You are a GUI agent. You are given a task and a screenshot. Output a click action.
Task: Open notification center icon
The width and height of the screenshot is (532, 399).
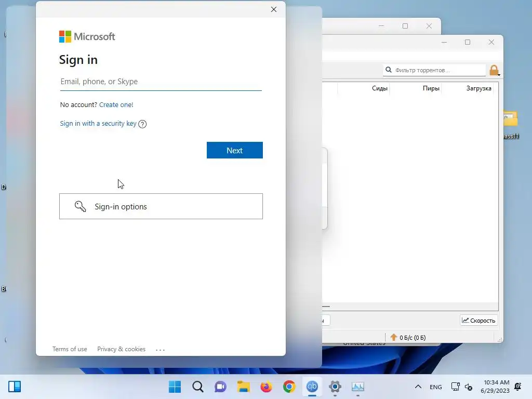point(518,387)
